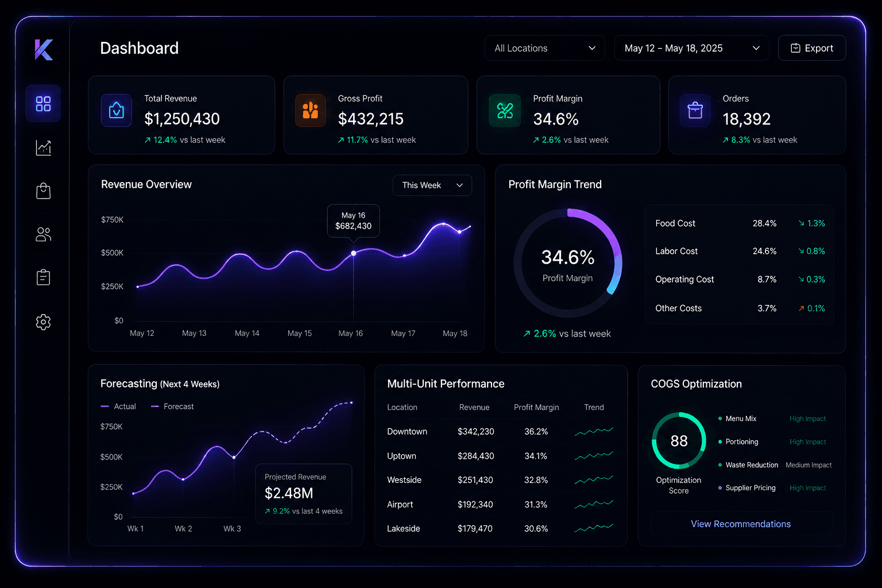Screen dimensions: 882x588
Task: Click View Recommendations link
Action: click(741, 524)
